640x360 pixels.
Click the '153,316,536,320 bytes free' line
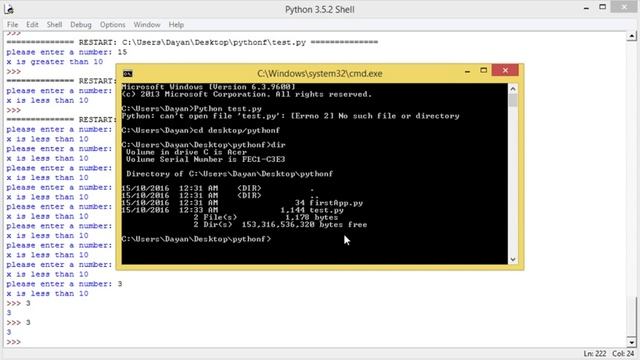click(x=304, y=225)
